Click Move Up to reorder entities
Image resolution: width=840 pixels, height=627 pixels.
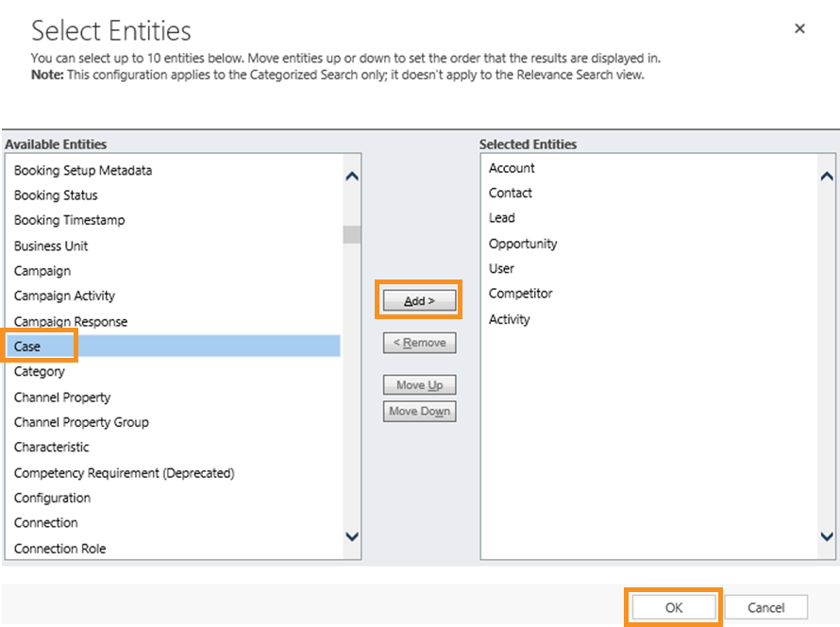click(x=418, y=384)
